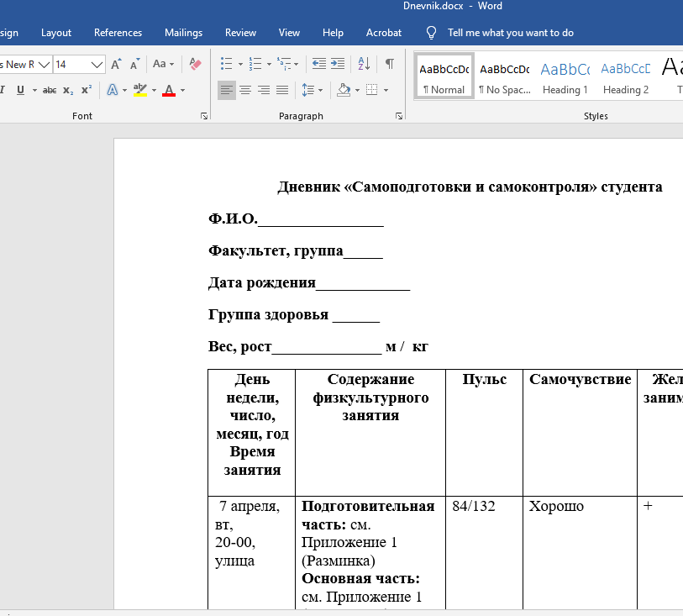Apply the Heading 1 style

pos(565,77)
